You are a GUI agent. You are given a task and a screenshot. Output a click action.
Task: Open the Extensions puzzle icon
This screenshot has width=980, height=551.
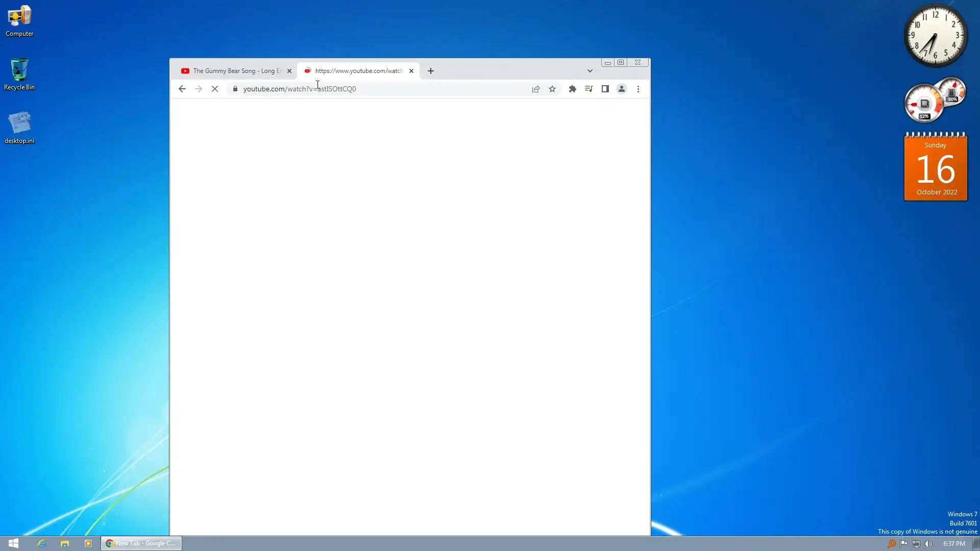click(x=572, y=89)
